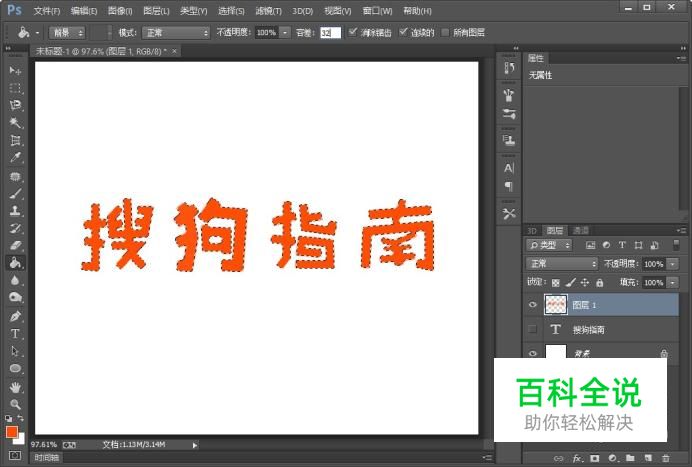Open the layer filter type dropdown
The image size is (692, 467).
[x=549, y=245]
